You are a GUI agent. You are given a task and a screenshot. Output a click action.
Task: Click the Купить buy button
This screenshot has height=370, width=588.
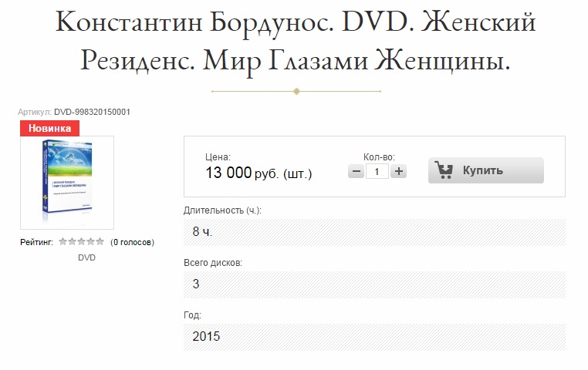click(x=485, y=170)
